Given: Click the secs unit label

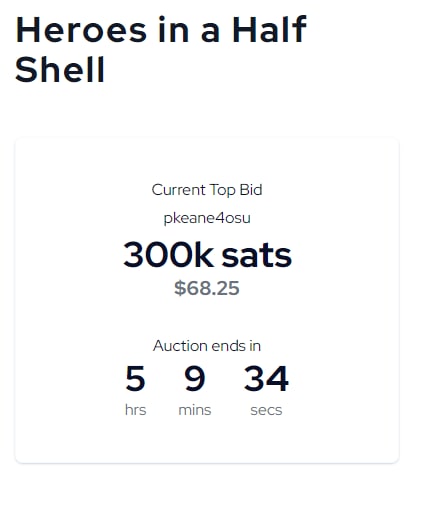Looking at the screenshot, I should tap(266, 411).
